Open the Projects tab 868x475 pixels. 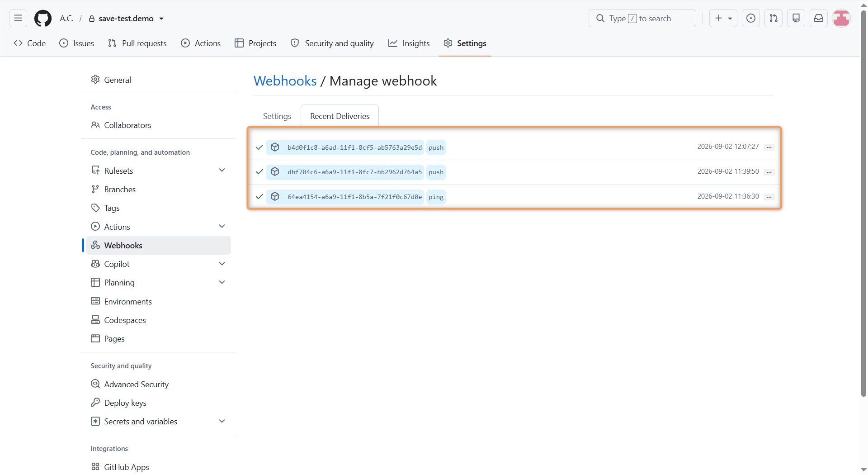pos(255,43)
